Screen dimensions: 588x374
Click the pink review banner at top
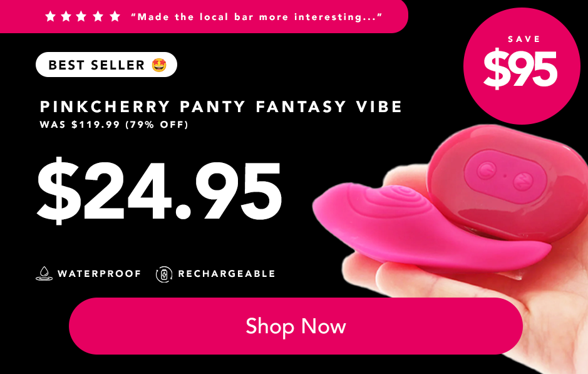pyautogui.click(x=204, y=16)
